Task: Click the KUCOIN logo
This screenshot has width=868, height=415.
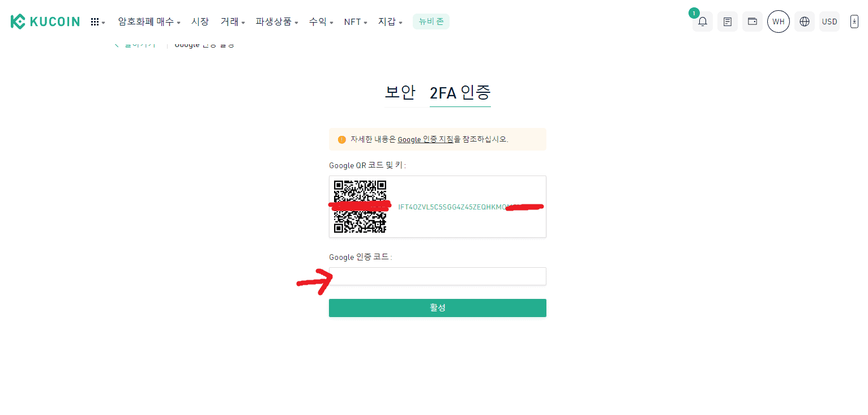Action: tap(45, 21)
